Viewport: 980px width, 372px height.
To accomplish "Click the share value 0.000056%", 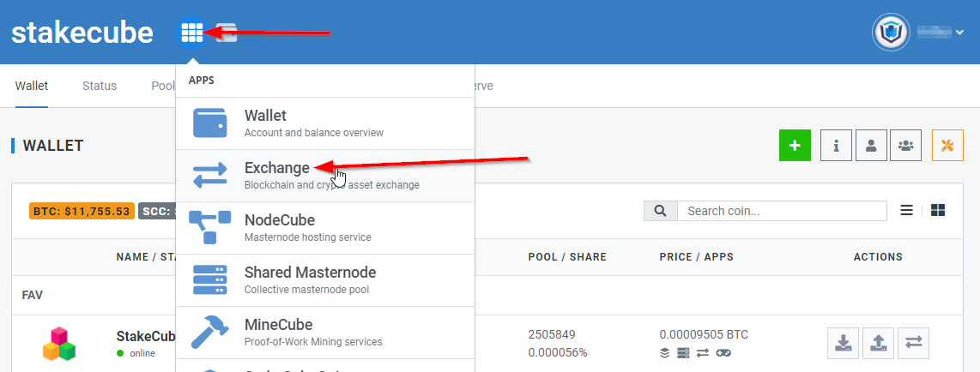I will coord(558,352).
